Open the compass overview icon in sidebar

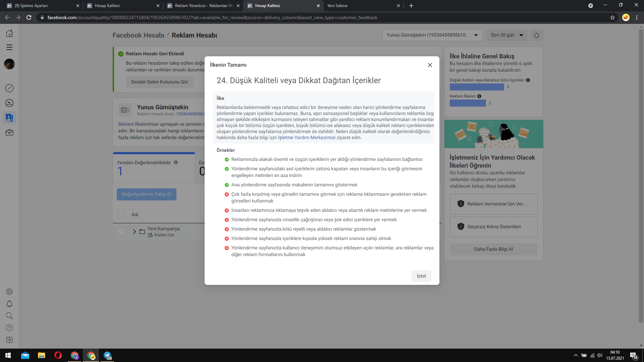pos(9,88)
